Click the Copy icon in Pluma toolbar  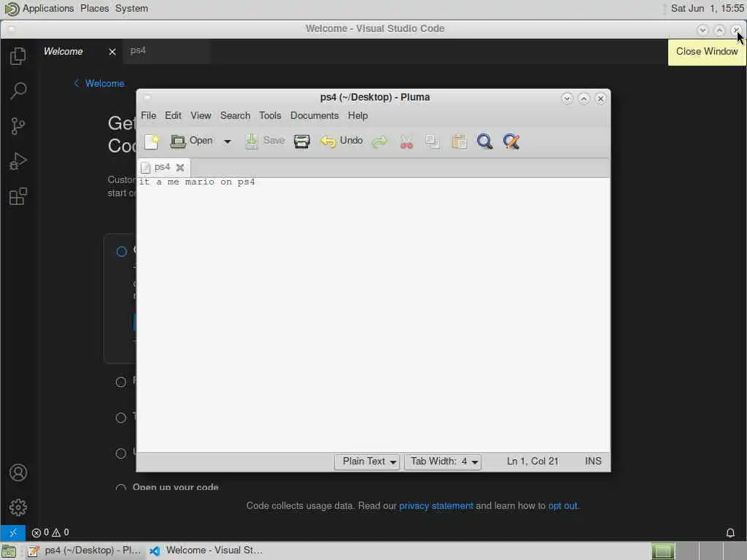click(432, 141)
